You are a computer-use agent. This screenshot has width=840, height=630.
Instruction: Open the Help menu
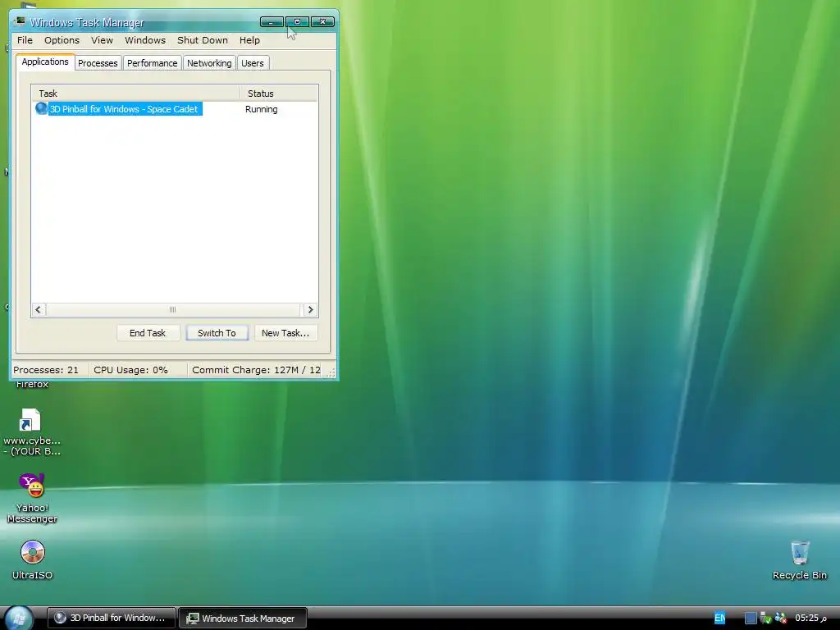point(249,40)
